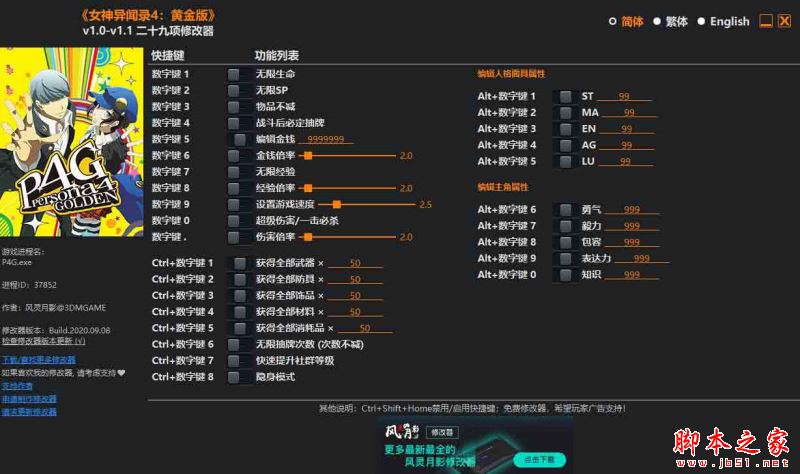
Task: Edit the 获得全部武器 quantity field
Action: point(355,263)
